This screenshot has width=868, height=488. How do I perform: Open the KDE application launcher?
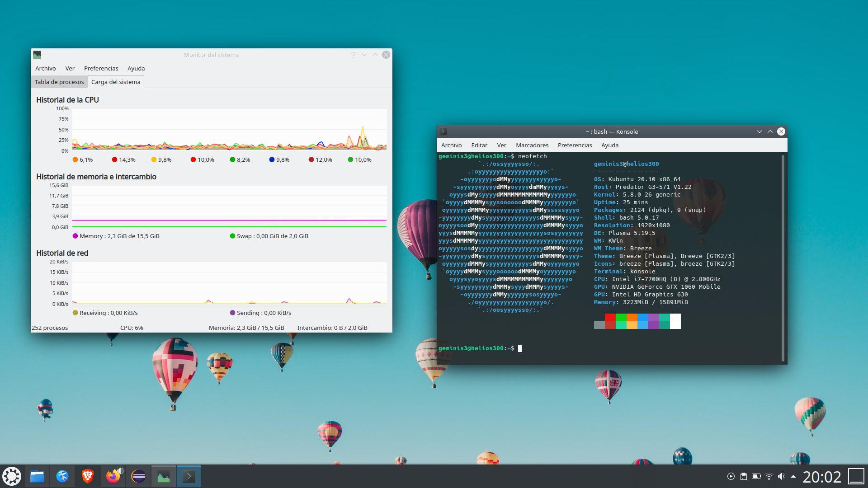12,476
